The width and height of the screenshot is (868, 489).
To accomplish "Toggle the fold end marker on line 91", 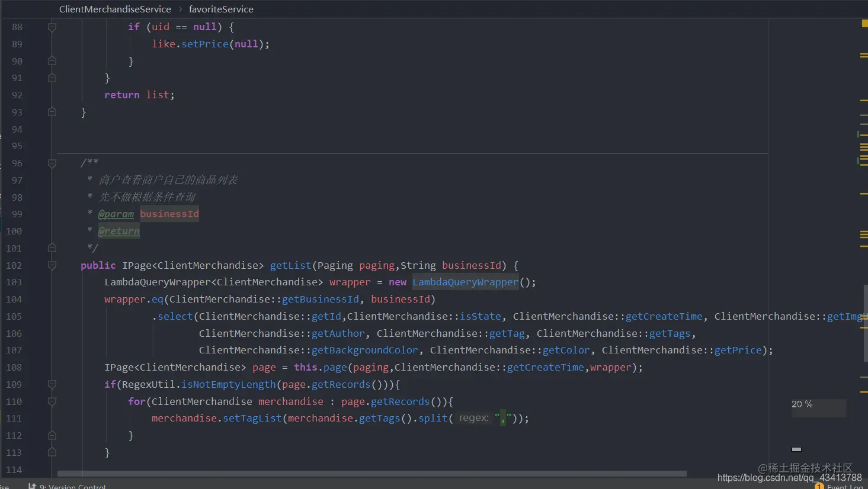I will [52, 78].
